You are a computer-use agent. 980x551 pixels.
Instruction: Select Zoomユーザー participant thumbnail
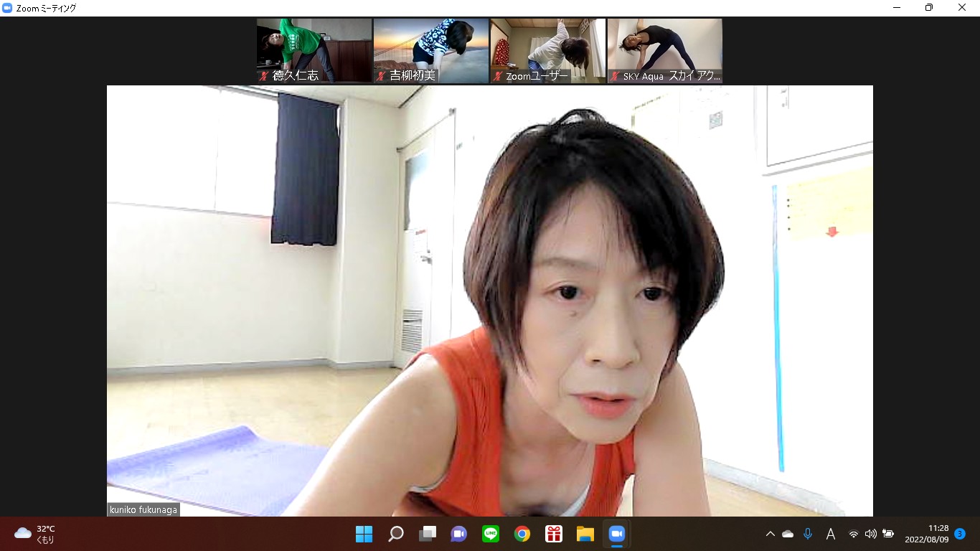[548, 50]
